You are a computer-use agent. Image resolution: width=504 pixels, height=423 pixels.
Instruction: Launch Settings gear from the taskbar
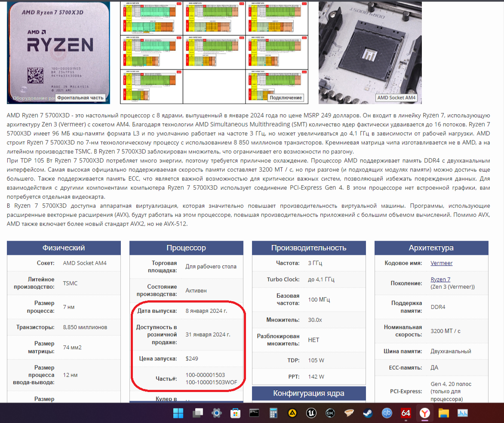point(217,413)
